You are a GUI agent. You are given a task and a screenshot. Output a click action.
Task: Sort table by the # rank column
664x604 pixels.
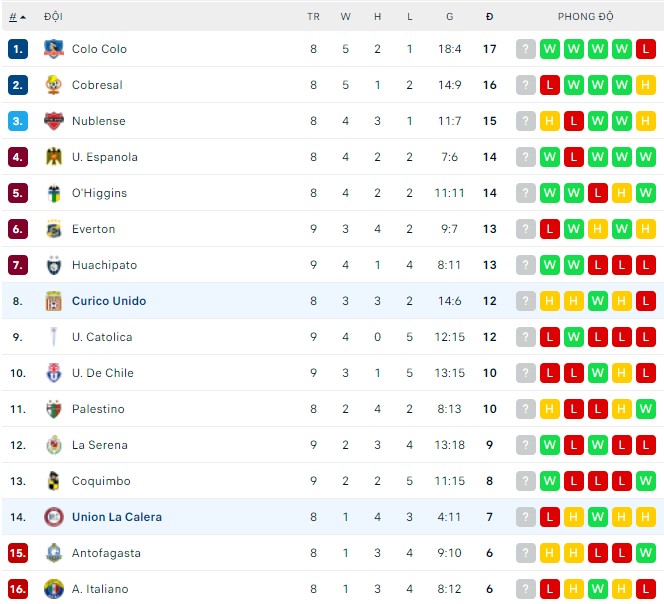pos(17,17)
